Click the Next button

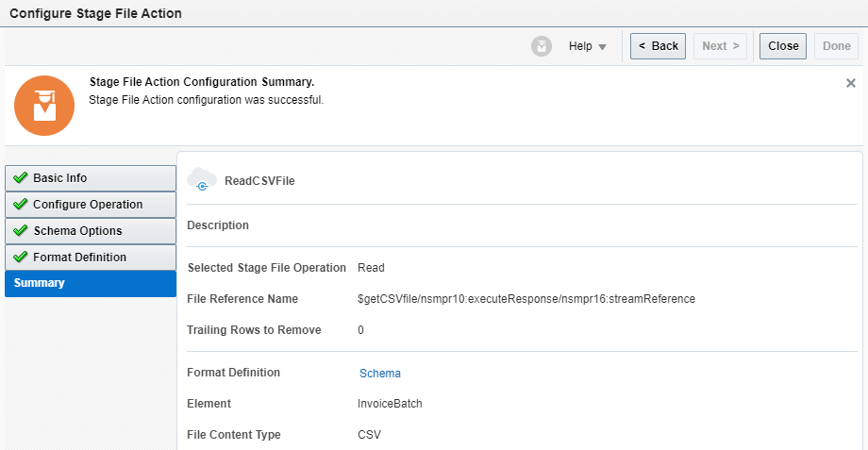point(720,46)
